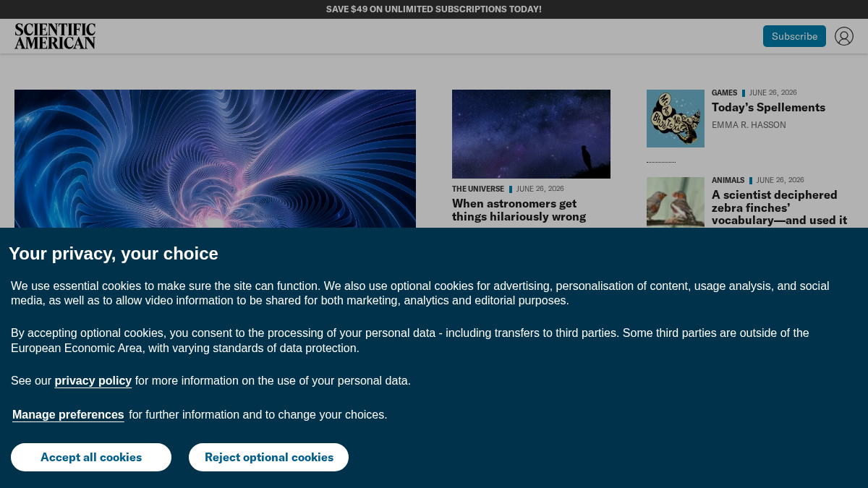Image resolution: width=868 pixels, height=488 pixels.
Task: Open the night sky astronomer thumbnail
Action: pyautogui.click(x=531, y=134)
